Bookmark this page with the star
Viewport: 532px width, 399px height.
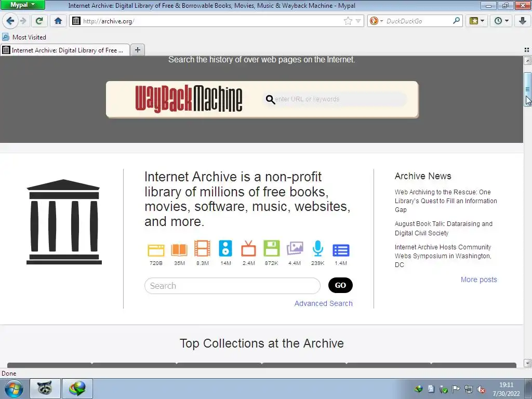[348, 21]
